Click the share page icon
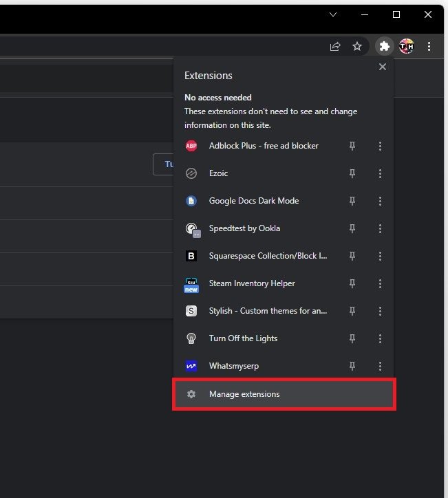 point(335,46)
